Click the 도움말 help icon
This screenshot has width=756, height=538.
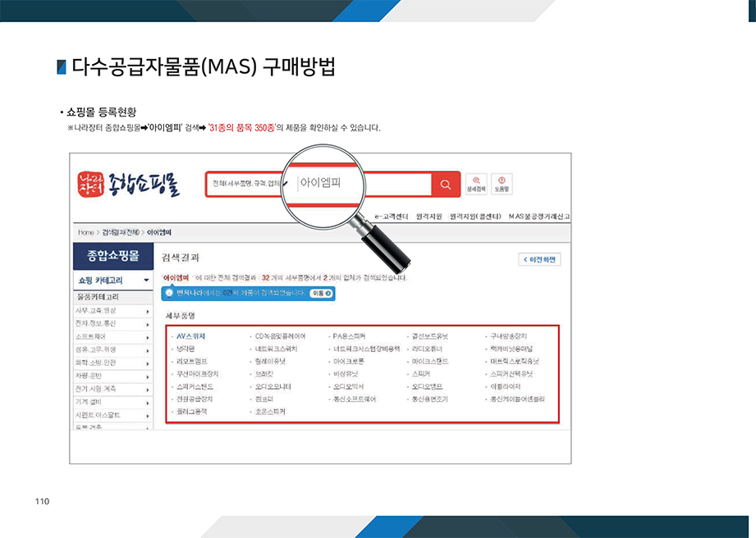[502, 184]
